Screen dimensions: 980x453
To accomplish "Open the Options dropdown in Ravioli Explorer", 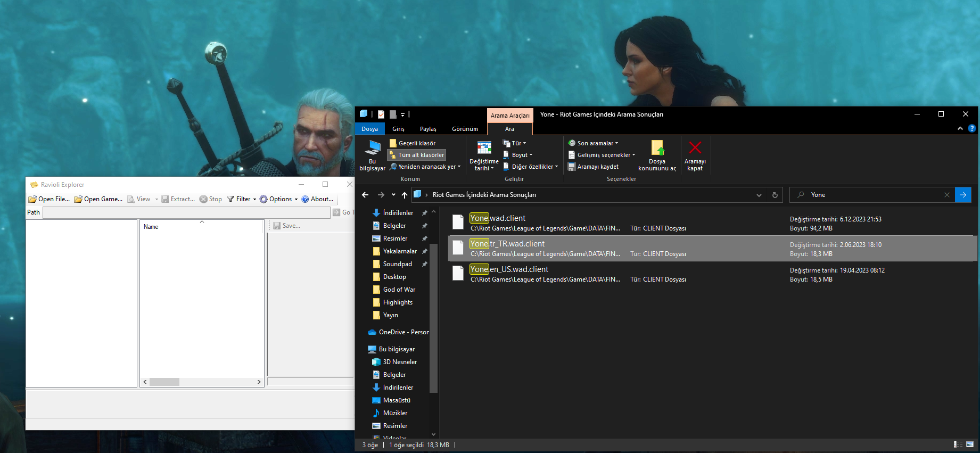I will click(x=278, y=199).
